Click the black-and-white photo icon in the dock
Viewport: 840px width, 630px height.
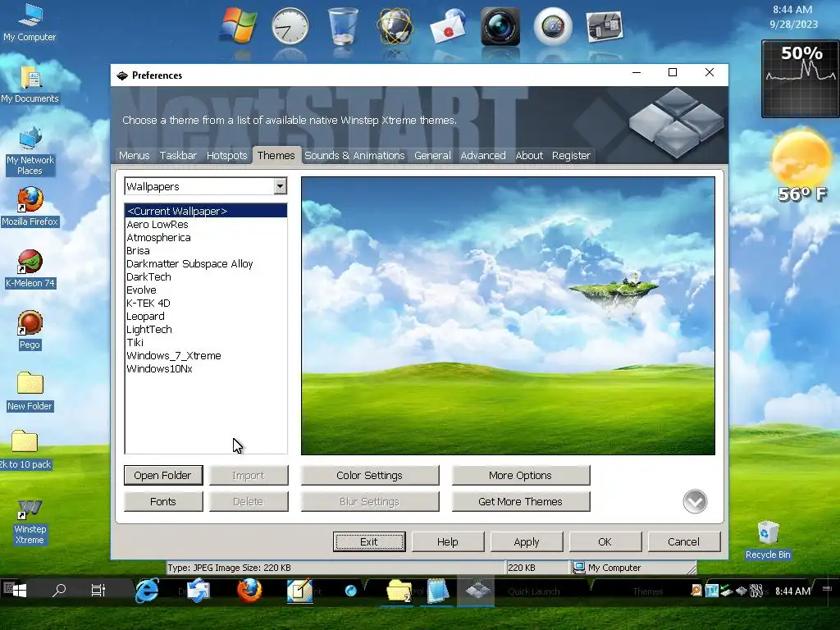click(x=605, y=26)
